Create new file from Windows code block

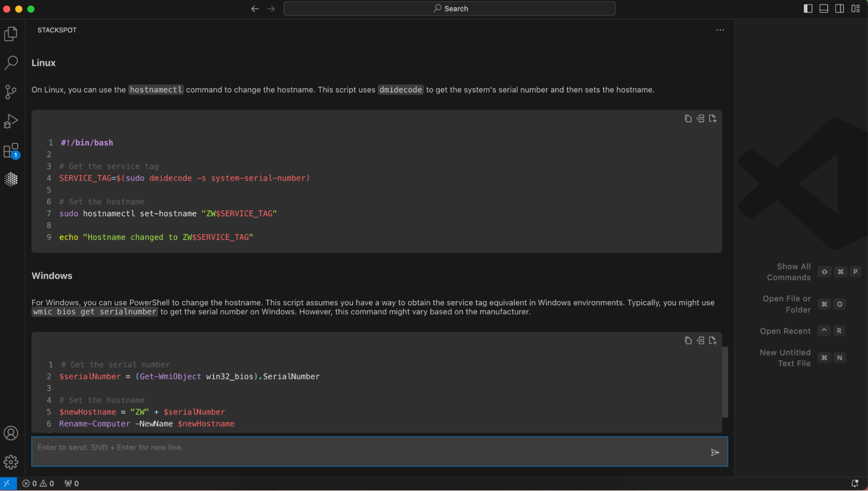713,341
